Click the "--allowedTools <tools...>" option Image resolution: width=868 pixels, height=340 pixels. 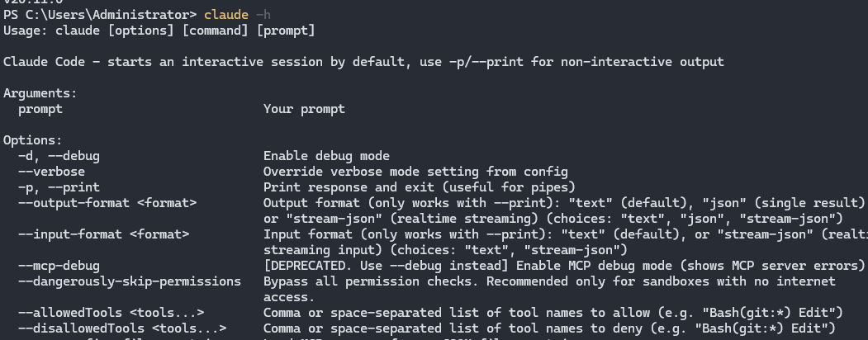pyautogui.click(x=111, y=313)
